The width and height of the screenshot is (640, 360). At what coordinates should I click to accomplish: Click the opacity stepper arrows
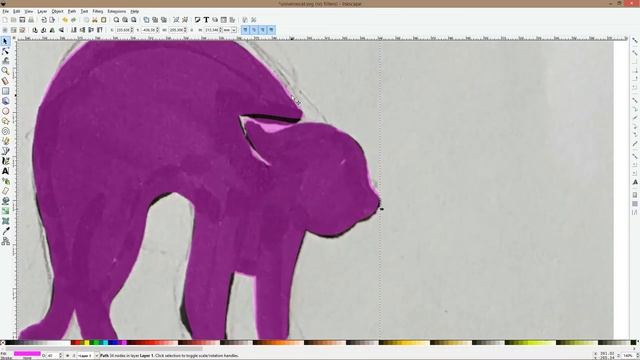(x=60, y=356)
